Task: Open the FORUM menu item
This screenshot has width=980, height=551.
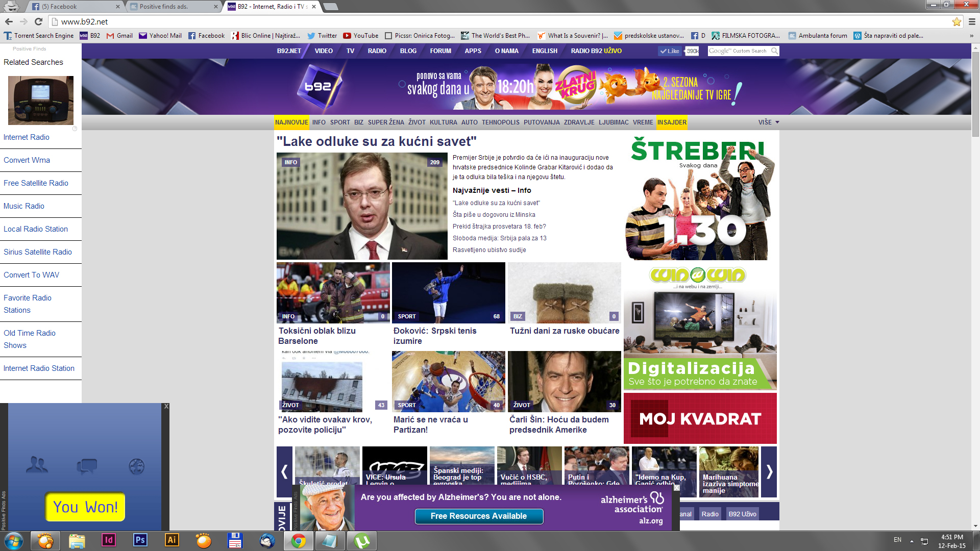Action: [440, 51]
